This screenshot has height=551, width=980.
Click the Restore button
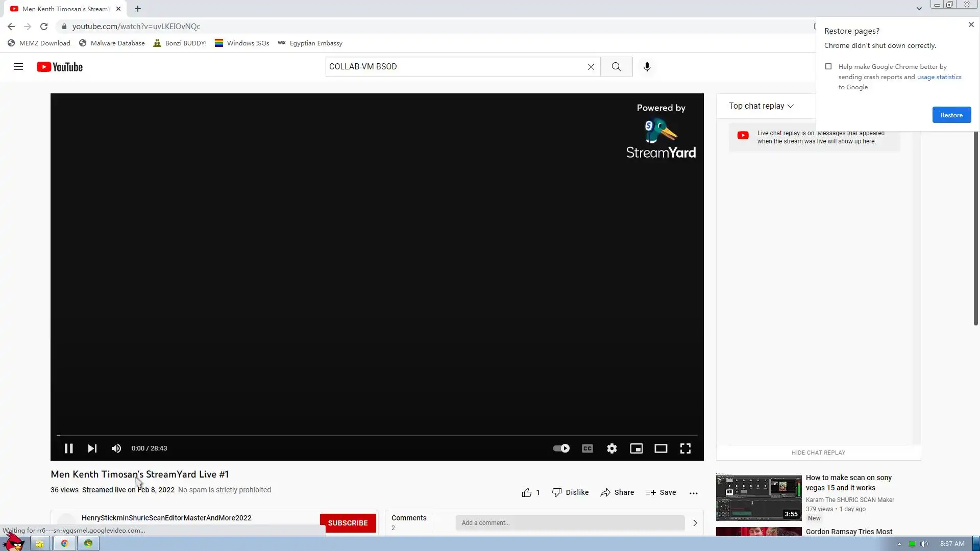pyautogui.click(x=951, y=115)
